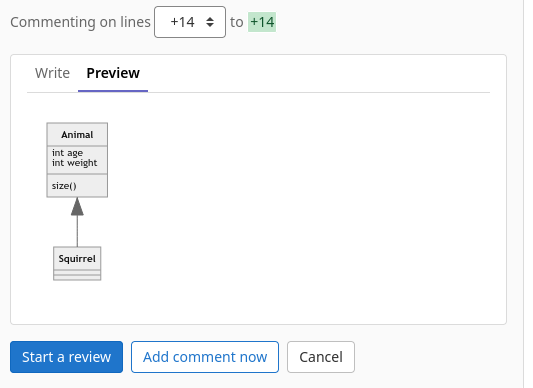Select the 'int weight' attribute text

(74, 163)
